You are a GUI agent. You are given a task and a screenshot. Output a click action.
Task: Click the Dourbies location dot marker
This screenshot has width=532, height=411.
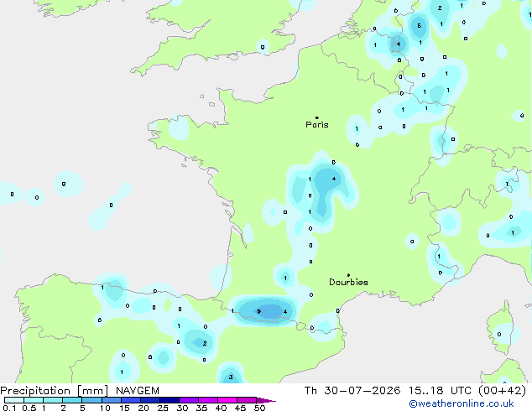click(348, 275)
